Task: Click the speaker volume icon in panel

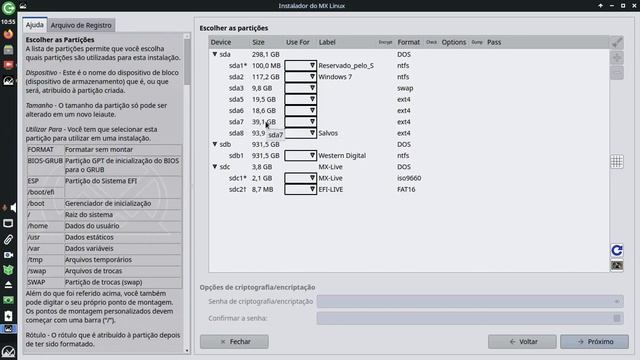Action: coord(13,208)
